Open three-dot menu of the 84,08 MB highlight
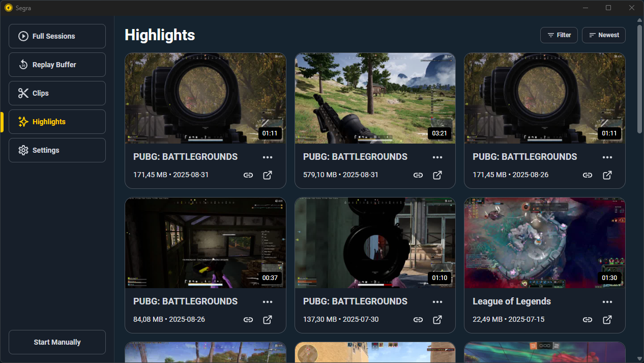 268,302
